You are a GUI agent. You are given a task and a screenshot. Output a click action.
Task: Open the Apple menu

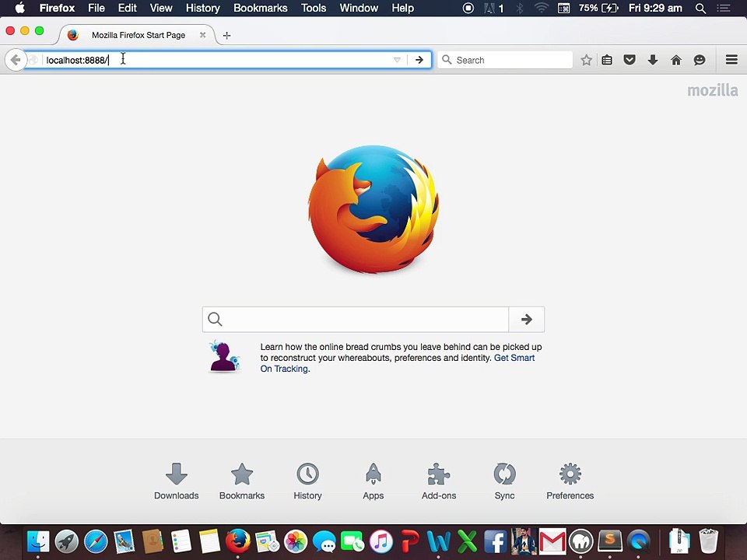(x=19, y=8)
